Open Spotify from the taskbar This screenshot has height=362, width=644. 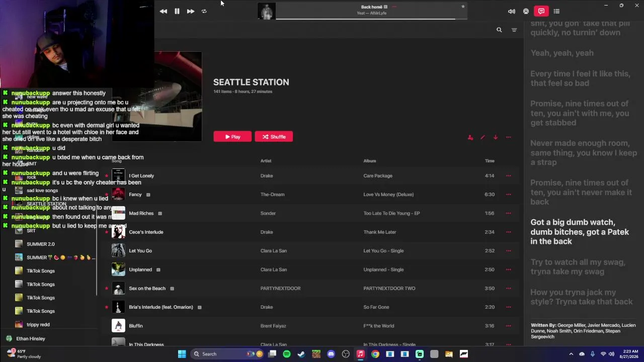click(x=287, y=354)
